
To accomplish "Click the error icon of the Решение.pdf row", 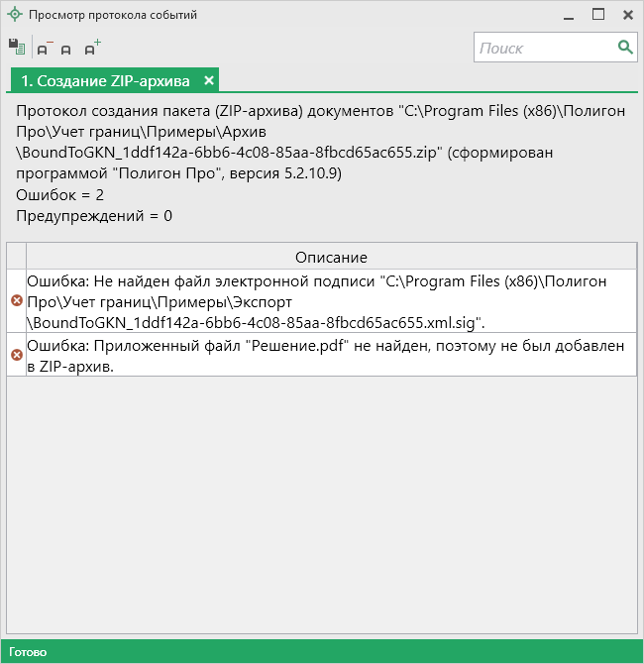I will point(16,355).
